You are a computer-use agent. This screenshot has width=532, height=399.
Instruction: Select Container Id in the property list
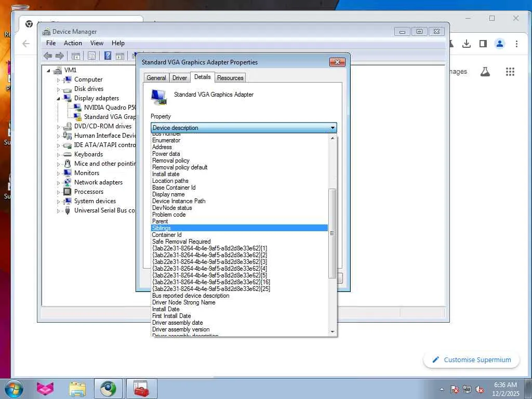(x=239, y=235)
